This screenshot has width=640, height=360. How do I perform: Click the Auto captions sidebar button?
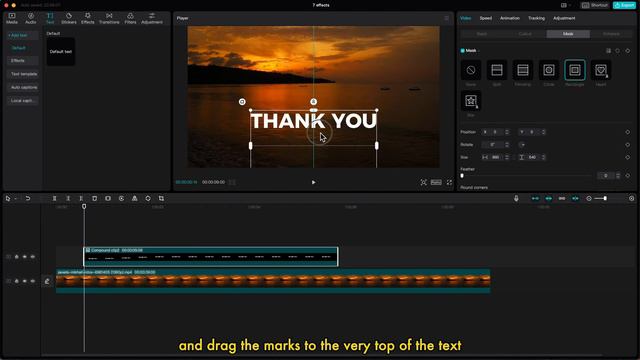pos(24,87)
